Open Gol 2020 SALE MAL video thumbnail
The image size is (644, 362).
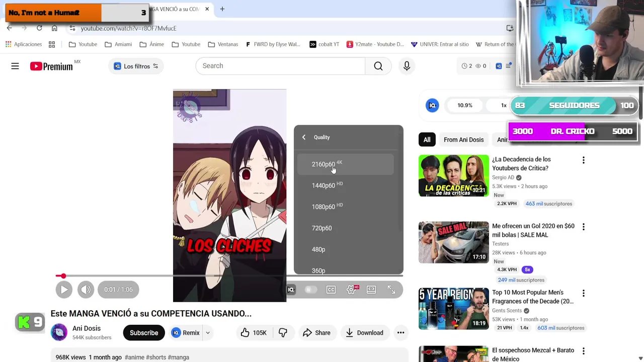[453, 242]
